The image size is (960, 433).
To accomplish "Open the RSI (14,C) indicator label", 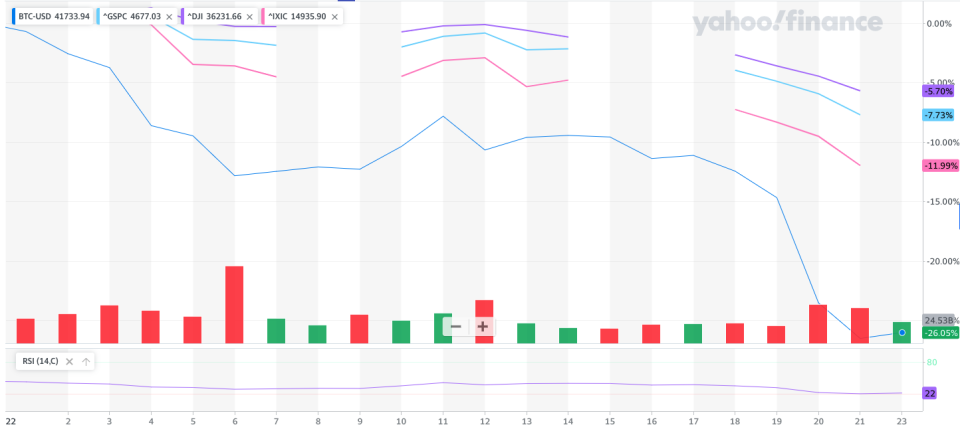I will [40, 362].
